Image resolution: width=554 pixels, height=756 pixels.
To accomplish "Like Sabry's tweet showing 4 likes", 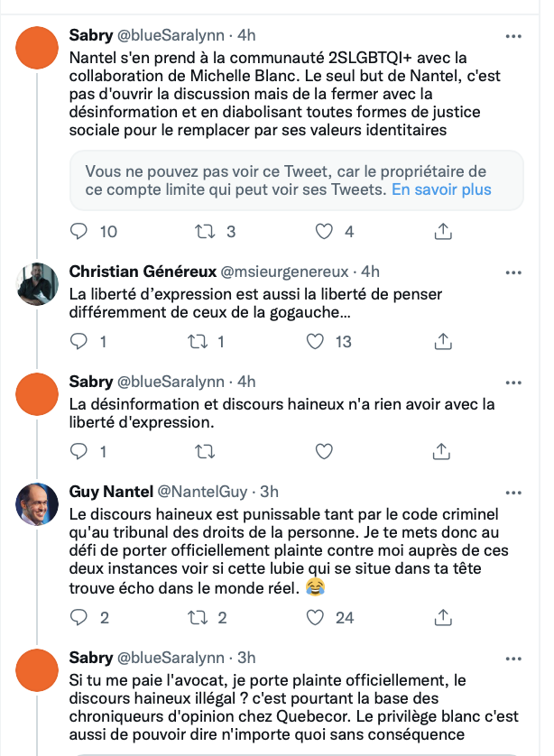I will point(324,232).
